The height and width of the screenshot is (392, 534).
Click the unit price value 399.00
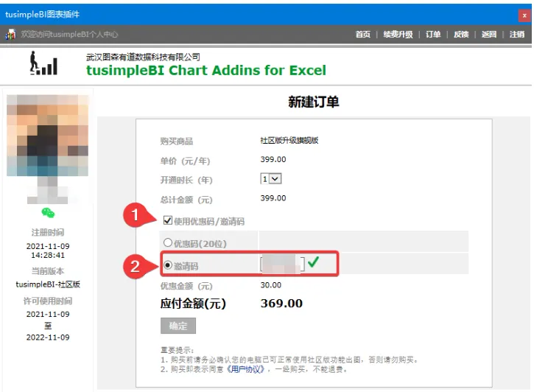273,159
